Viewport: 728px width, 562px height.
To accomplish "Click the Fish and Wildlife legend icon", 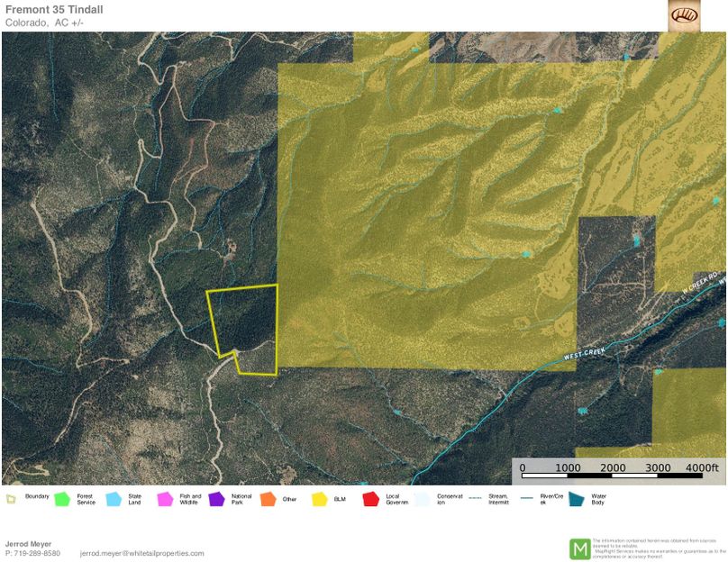I will point(165,498).
